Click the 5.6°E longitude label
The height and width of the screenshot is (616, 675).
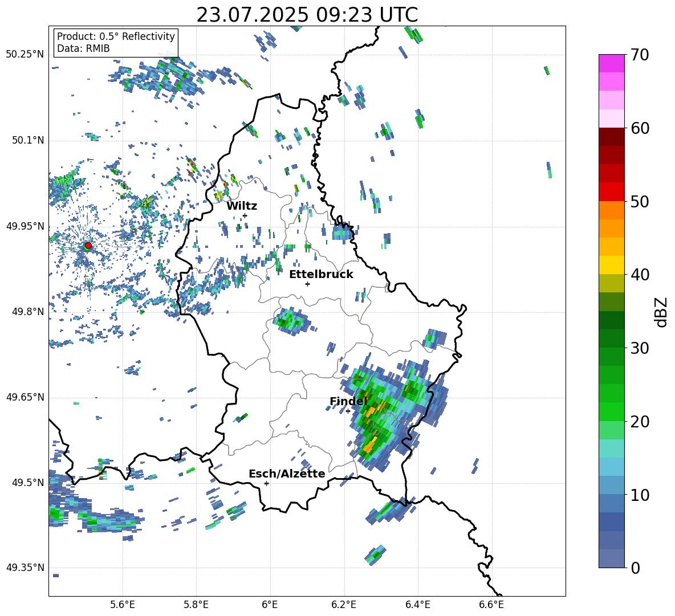(x=123, y=605)
